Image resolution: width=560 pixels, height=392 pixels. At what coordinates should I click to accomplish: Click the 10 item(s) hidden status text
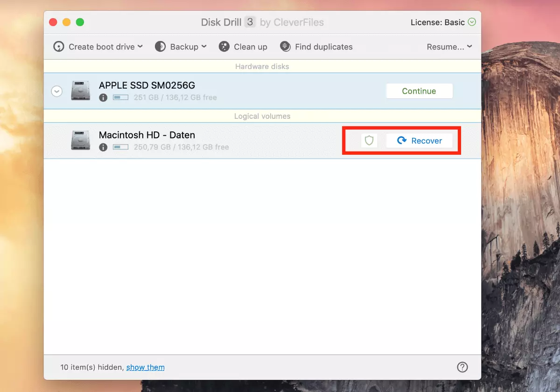click(92, 367)
